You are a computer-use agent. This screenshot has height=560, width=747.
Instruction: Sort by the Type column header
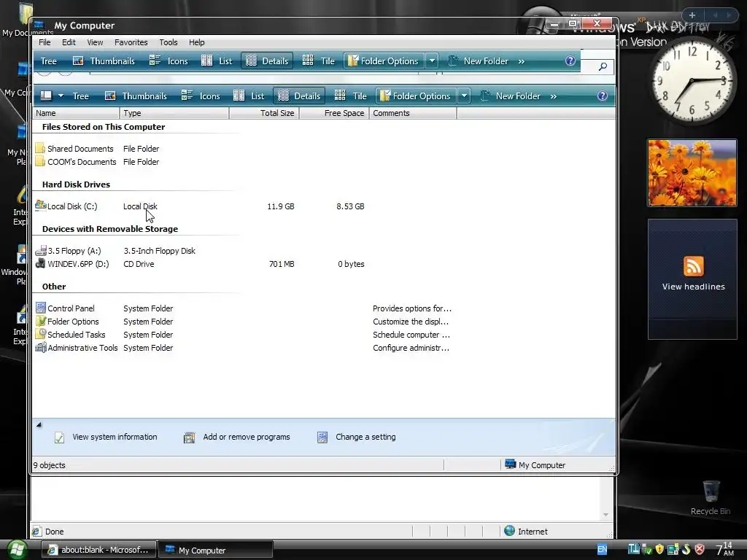[x=174, y=113]
